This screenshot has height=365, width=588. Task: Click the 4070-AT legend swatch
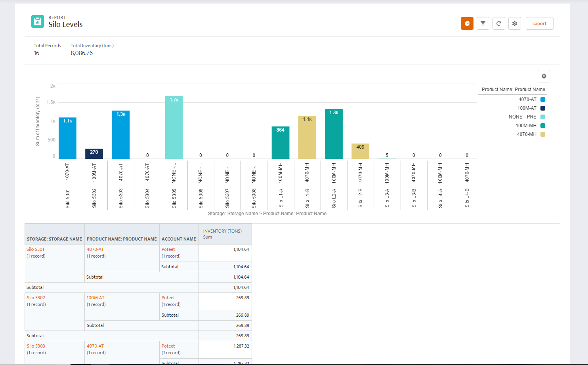coord(543,99)
